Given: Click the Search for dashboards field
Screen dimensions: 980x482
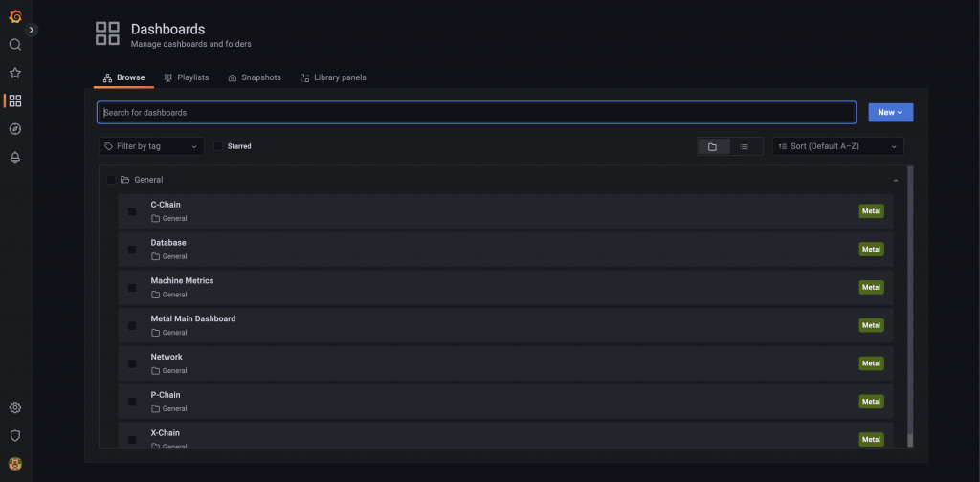Looking at the screenshot, I should point(477,113).
